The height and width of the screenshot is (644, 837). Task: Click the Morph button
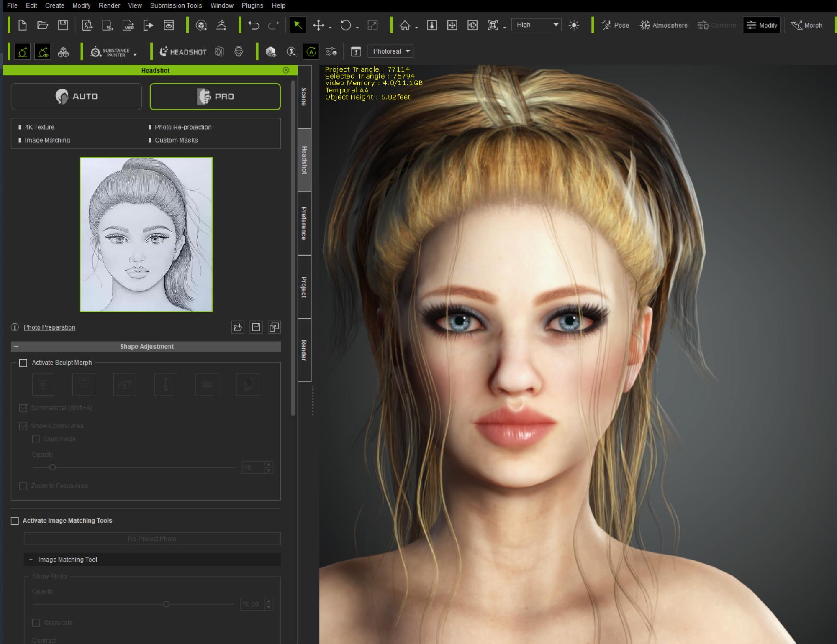click(807, 26)
